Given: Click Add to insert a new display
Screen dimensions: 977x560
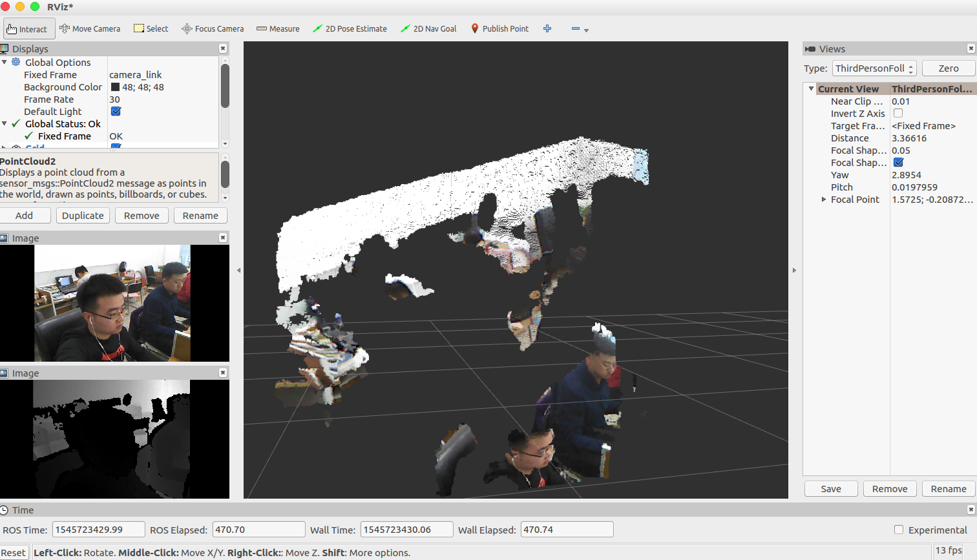Looking at the screenshot, I should [x=25, y=215].
